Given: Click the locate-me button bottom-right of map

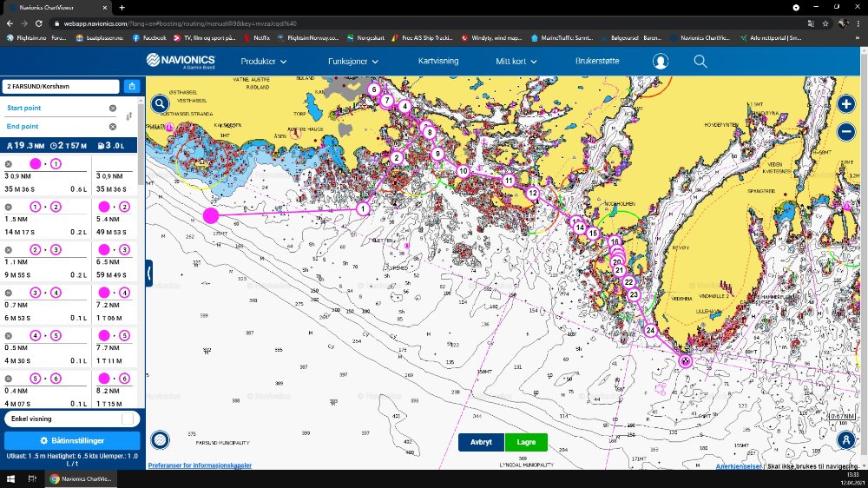Looking at the screenshot, I should coord(845,440).
